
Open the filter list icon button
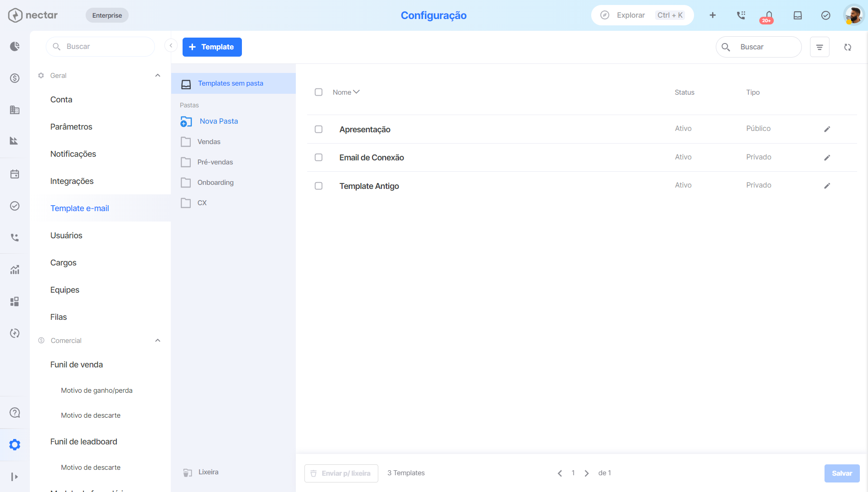(820, 47)
